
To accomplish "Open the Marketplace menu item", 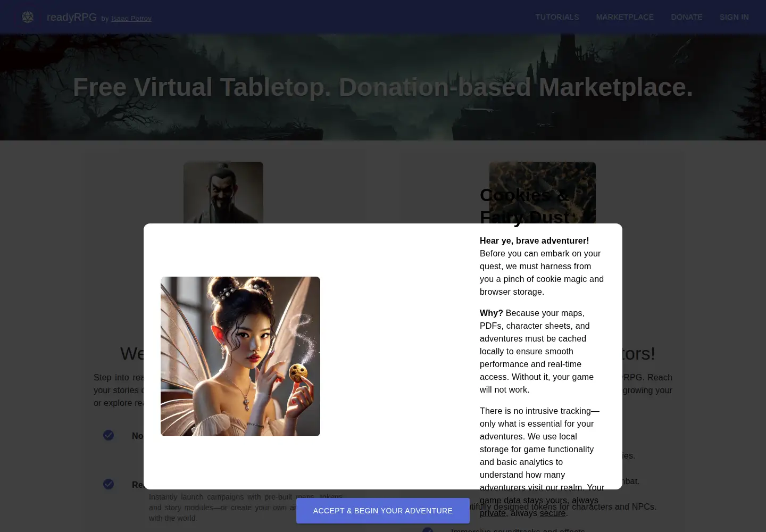I will coord(625,17).
